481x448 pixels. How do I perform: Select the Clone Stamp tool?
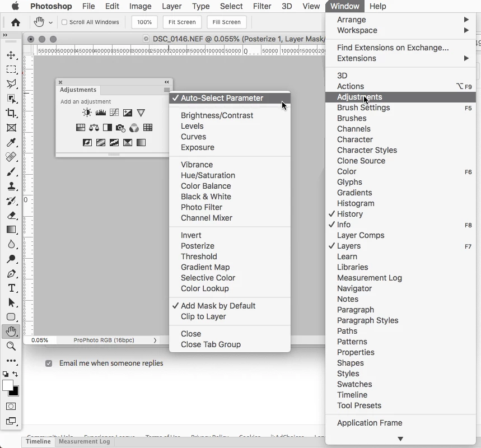[x=11, y=186]
